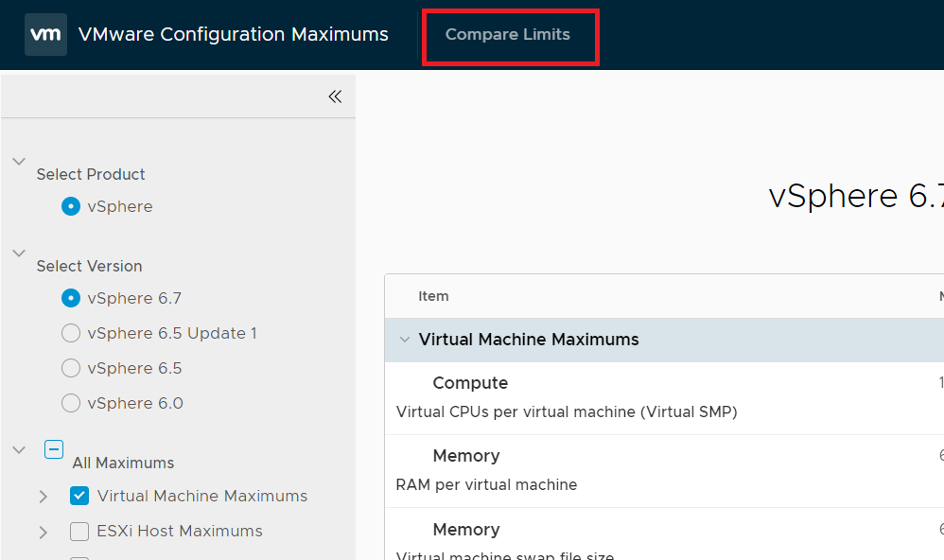
Task: Collapse Virtual Machine Maximums table group
Action: click(x=405, y=340)
